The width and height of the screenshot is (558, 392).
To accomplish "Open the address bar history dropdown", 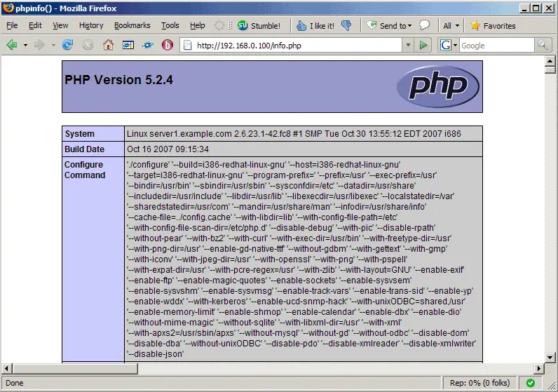I will tap(408, 45).
